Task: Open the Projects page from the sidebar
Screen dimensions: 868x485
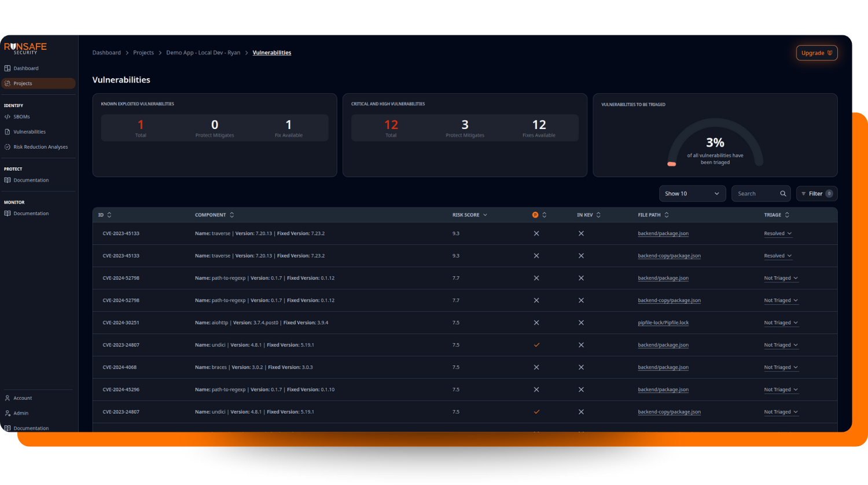Action: 23,83
